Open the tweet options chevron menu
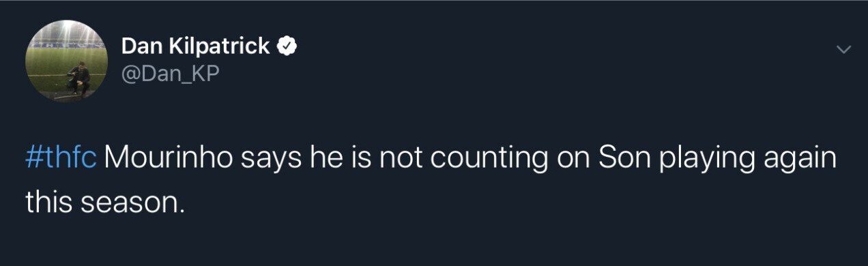The image size is (868, 266). click(x=844, y=49)
